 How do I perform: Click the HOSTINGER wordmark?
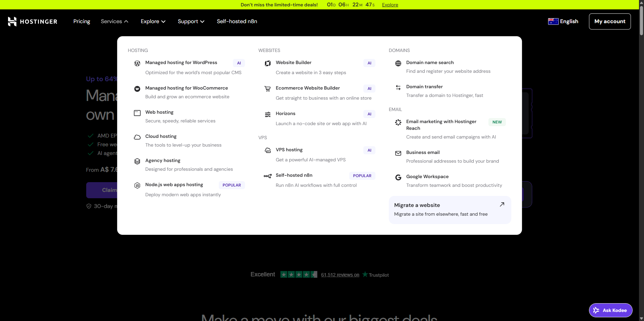(39, 21)
